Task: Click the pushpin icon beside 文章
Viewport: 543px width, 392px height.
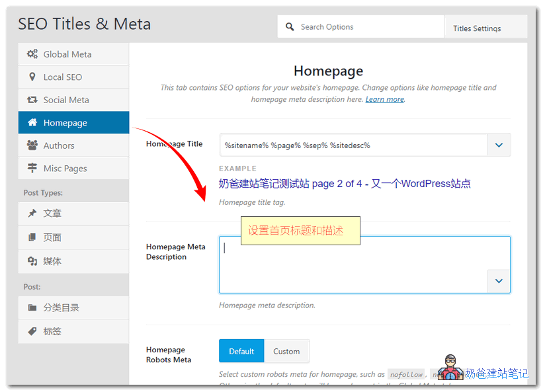Action: [x=32, y=214]
